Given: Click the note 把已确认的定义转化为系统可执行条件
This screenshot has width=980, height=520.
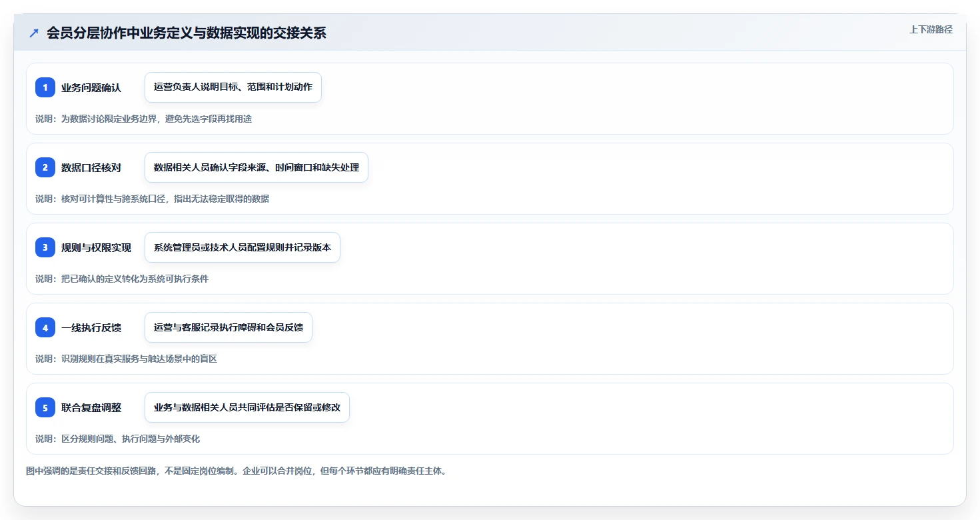Looking at the screenshot, I should click(x=122, y=279).
